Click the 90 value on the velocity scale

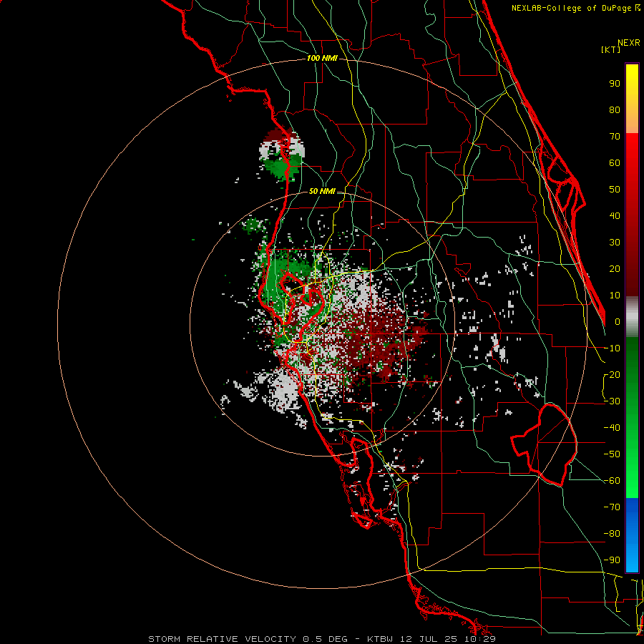615,84
